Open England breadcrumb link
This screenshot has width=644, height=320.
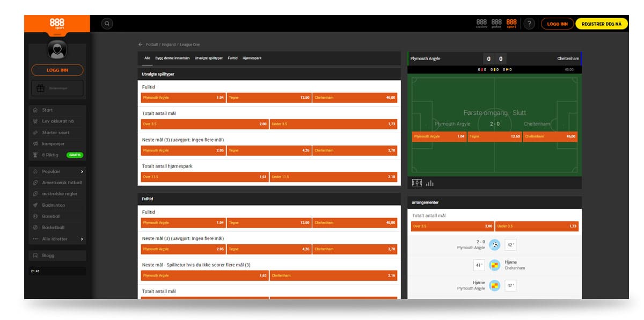pyautogui.click(x=169, y=45)
